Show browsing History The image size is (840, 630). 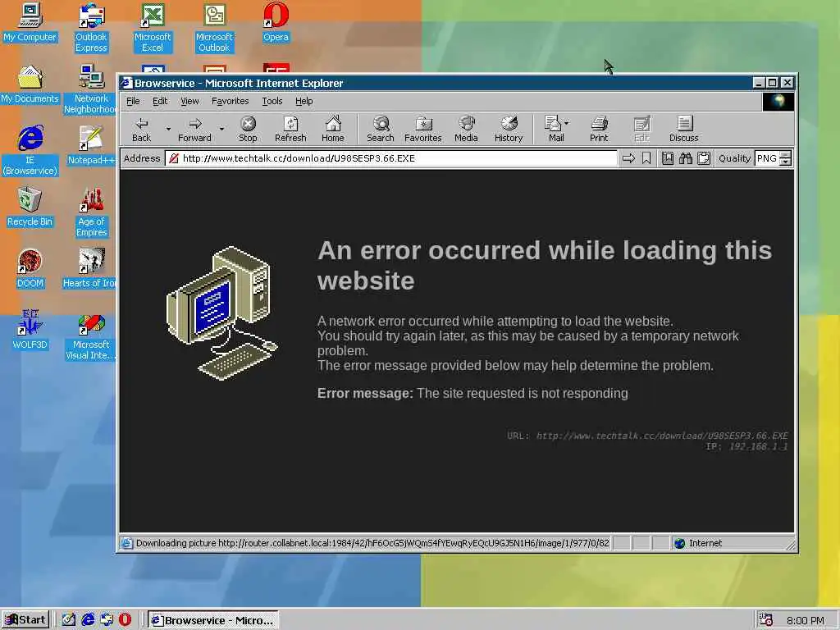pyautogui.click(x=509, y=129)
